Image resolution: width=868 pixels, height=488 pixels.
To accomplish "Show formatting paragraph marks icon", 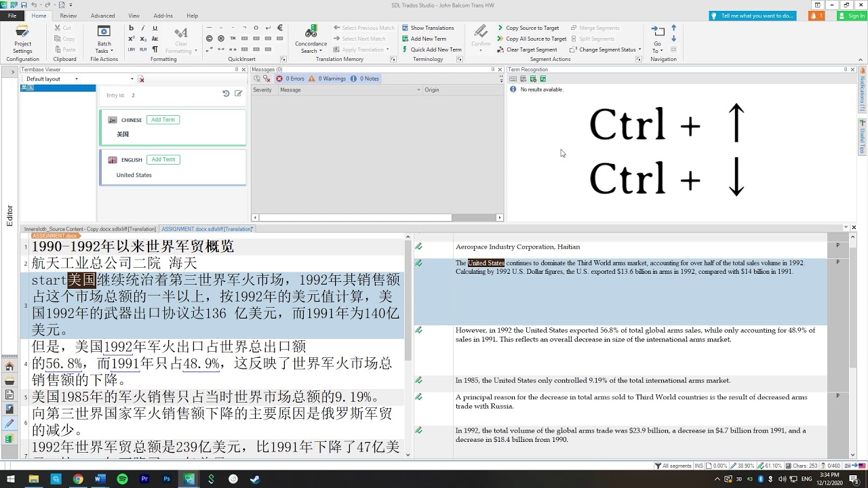I will (x=155, y=49).
